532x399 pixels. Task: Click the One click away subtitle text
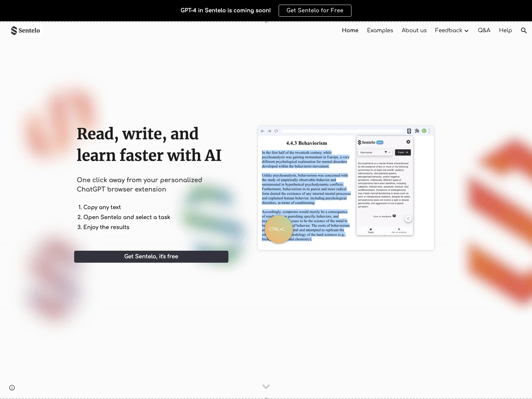pos(139,185)
